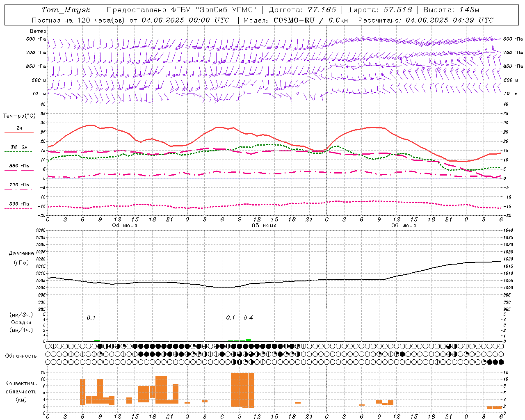The image size is (525, 420).
Task: Click the Рассчитано: 04.06.2025 04:39 UTC text
Action: [x=426, y=20]
